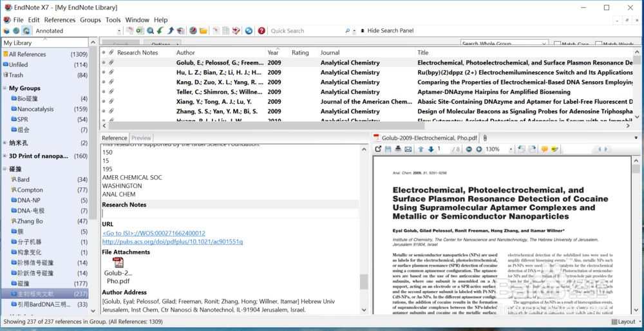Click Hide Search Panel button
The image size is (644, 331).
[386, 31]
